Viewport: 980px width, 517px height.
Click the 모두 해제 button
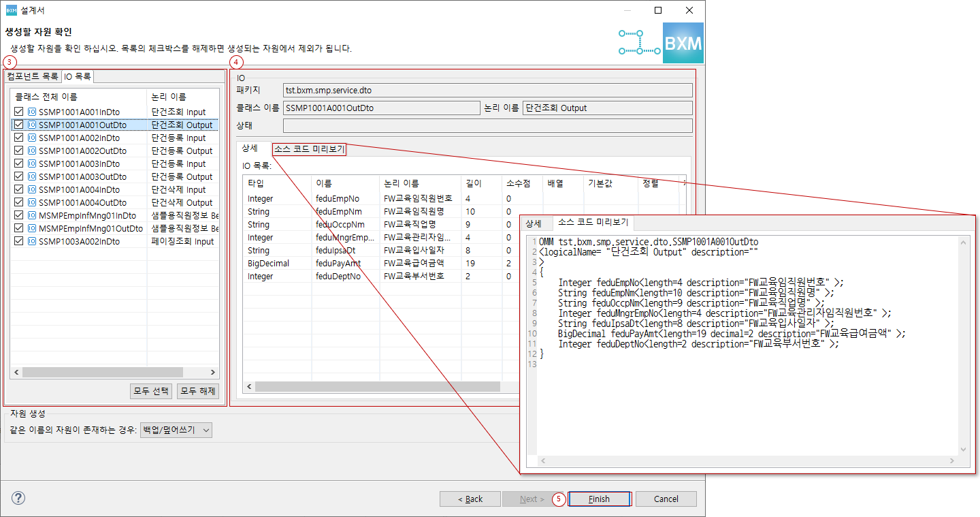pyautogui.click(x=197, y=391)
